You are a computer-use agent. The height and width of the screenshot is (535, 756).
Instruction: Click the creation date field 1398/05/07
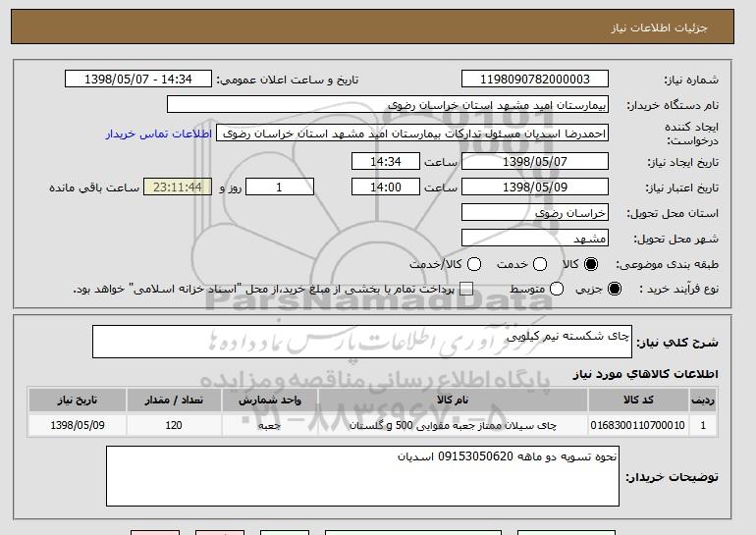[535, 161]
